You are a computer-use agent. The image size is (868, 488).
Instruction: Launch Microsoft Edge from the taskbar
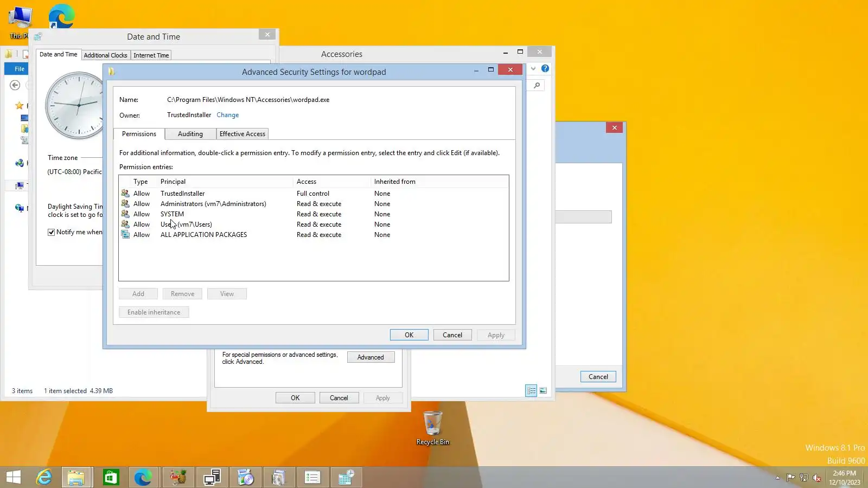click(x=143, y=477)
